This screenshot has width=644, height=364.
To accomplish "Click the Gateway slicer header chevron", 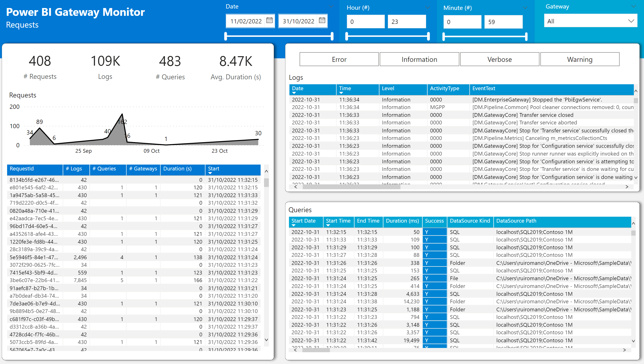I will click(633, 7).
